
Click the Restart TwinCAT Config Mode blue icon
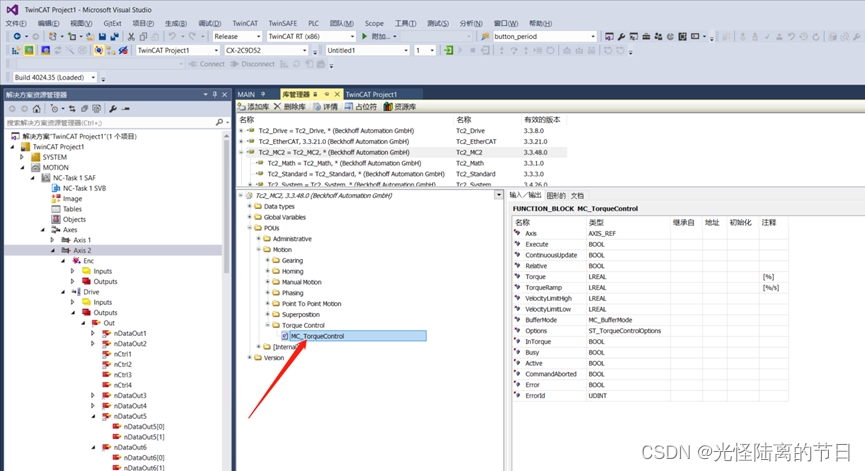pos(45,50)
